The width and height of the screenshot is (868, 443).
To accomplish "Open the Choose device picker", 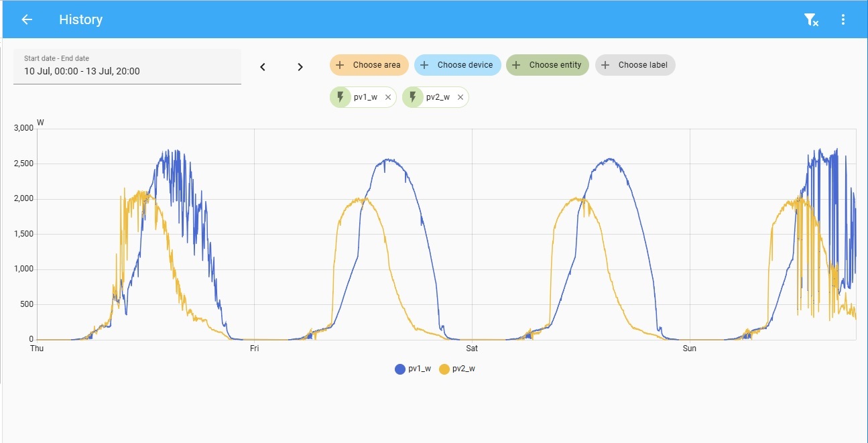I will (x=458, y=65).
